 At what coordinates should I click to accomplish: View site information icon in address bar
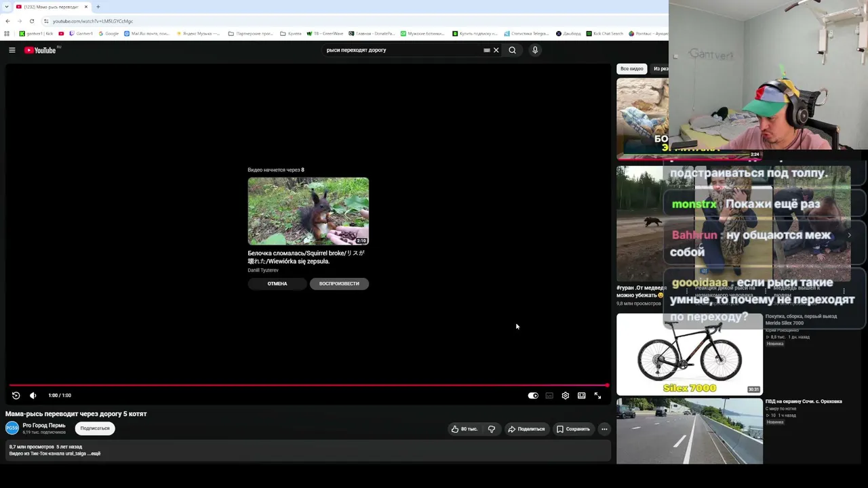[46, 21]
